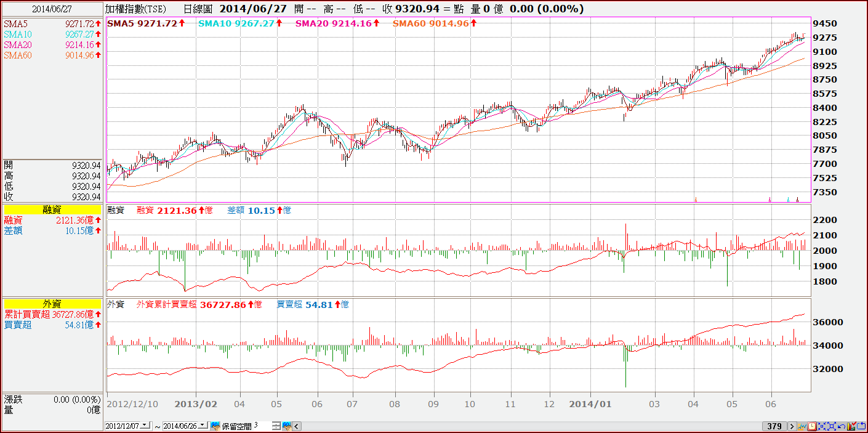
Task: Click the 379 bar count button
Action: click(x=774, y=426)
